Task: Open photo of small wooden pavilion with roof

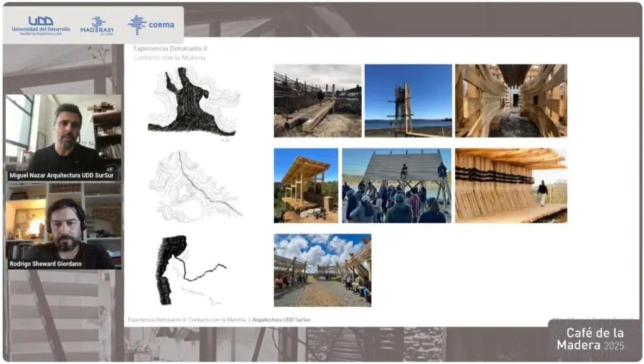Action: click(306, 185)
